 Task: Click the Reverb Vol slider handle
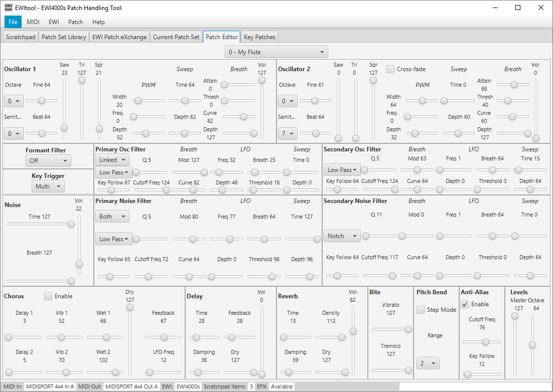click(353, 331)
